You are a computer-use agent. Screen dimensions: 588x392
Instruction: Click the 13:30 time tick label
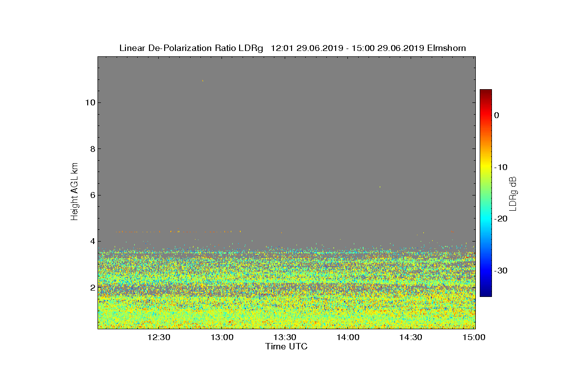click(x=285, y=337)
